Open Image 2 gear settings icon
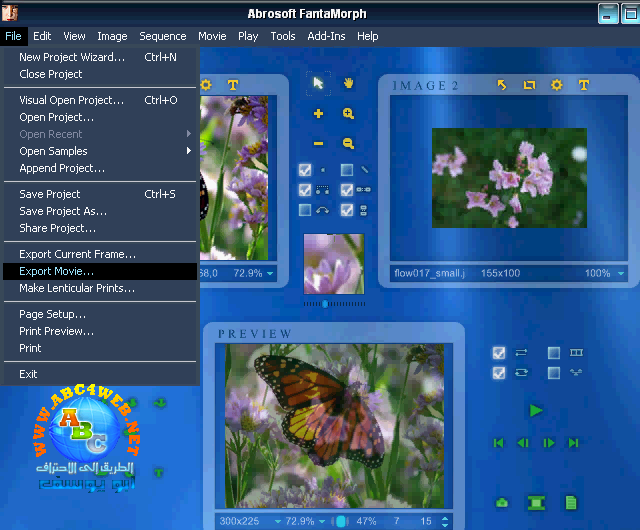640x530 pixels. (x=557, y=85)
